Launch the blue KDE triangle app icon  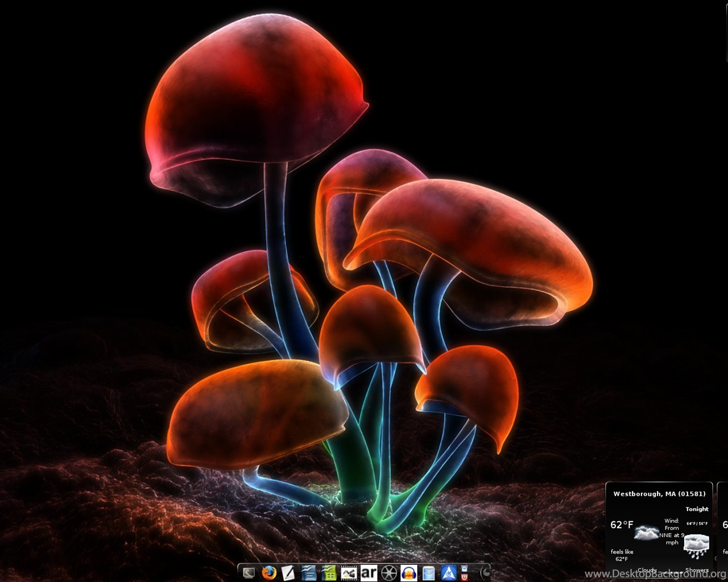pos(449,572)
